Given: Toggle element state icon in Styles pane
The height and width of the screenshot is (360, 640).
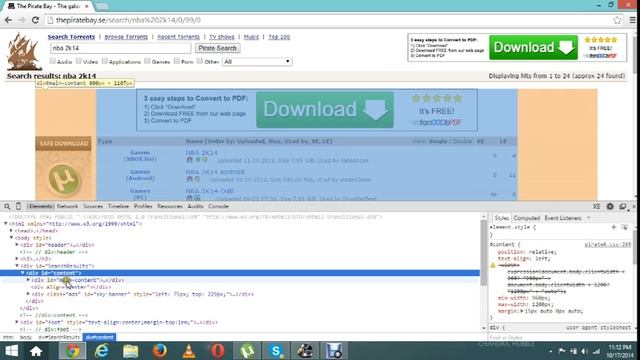Looking at the screenshot, I should pyautogui.click(x=624, y=227).
